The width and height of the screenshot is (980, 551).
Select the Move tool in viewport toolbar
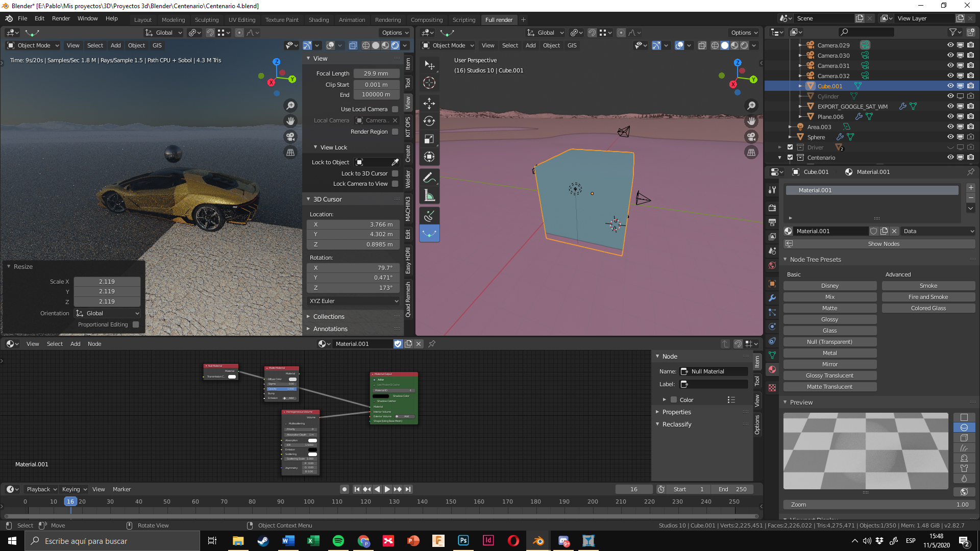429,104
